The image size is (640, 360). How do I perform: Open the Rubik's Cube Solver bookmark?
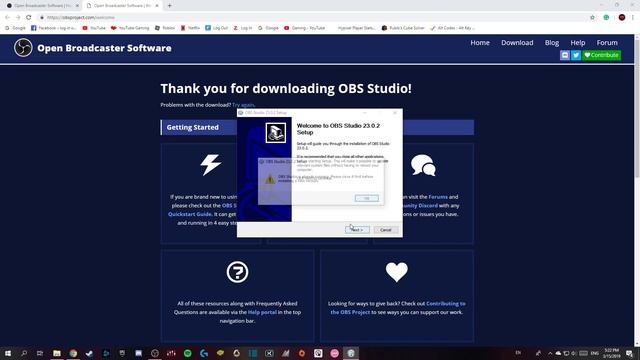click(403, 28)
